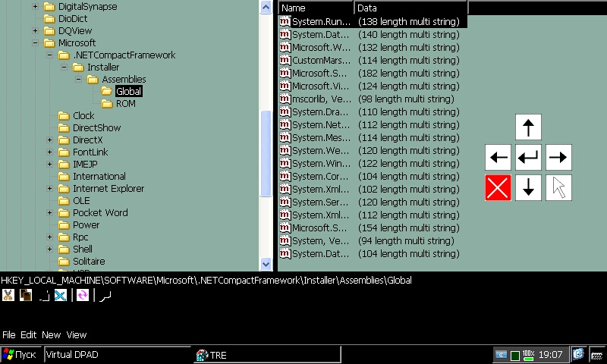Expand the DQView node

pos(35,30)
